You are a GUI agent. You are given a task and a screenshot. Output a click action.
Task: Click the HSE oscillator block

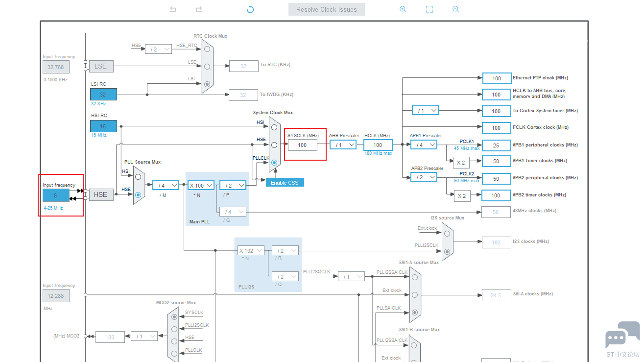coord(101,194)
